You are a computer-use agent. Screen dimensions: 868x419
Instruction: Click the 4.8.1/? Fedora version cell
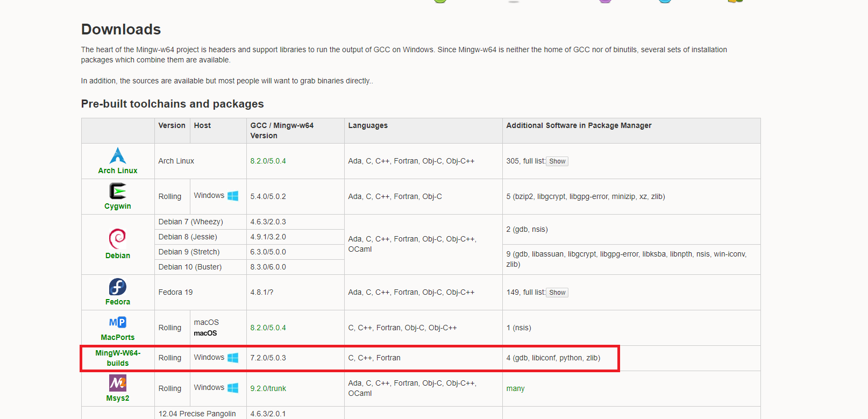[x=295, y=292]
